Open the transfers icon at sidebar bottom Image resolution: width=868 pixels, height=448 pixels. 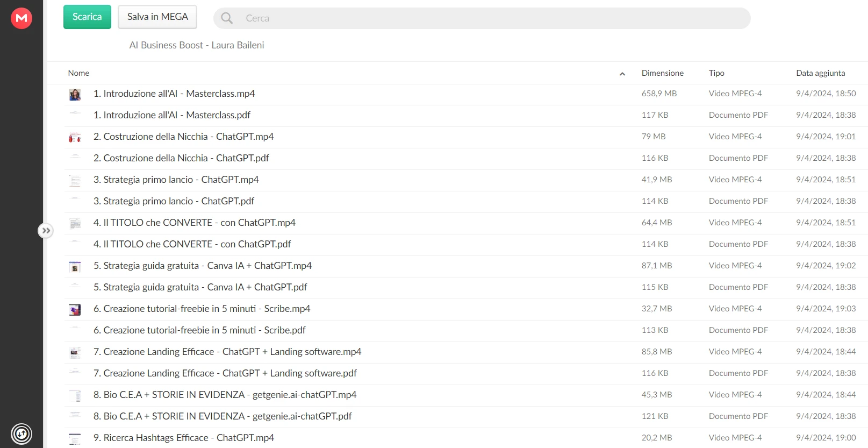pyautogui.click(x=21, y=433)
